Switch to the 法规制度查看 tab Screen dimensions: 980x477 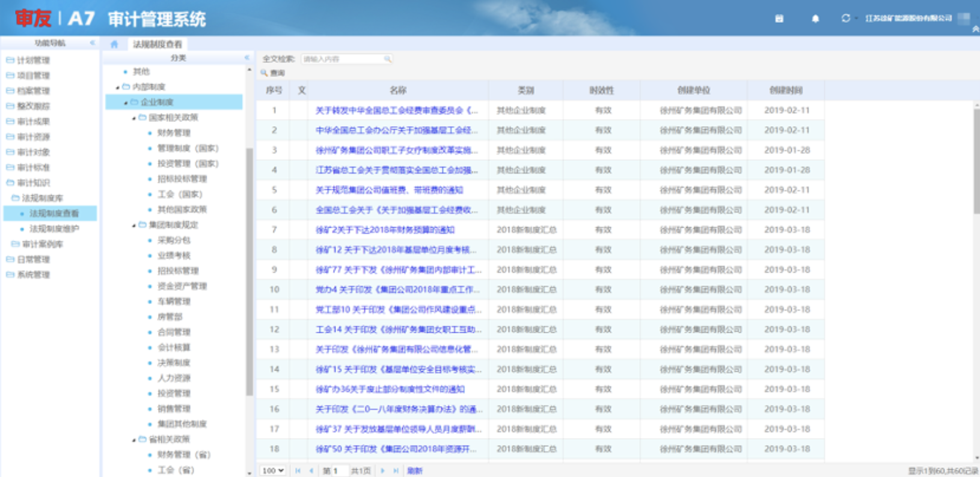157,44
